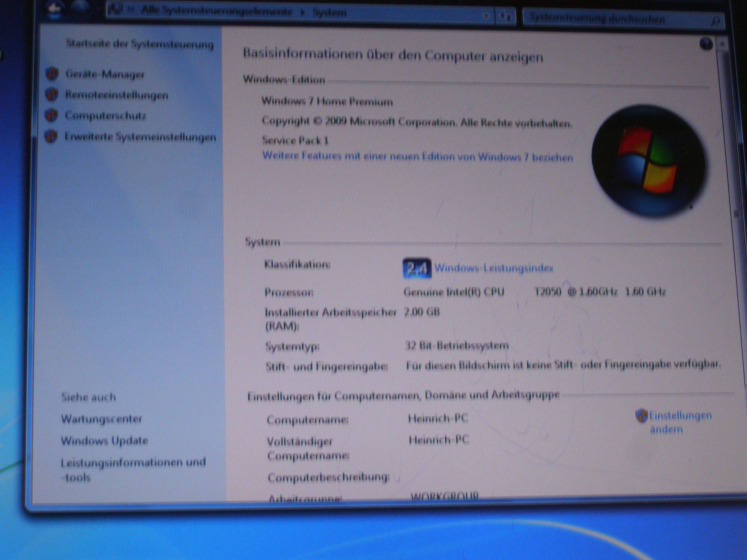The width and height of the screenshot is (747, 560).
Task: Click the scrollbar up arrow
Action: (x=723, y=43)
